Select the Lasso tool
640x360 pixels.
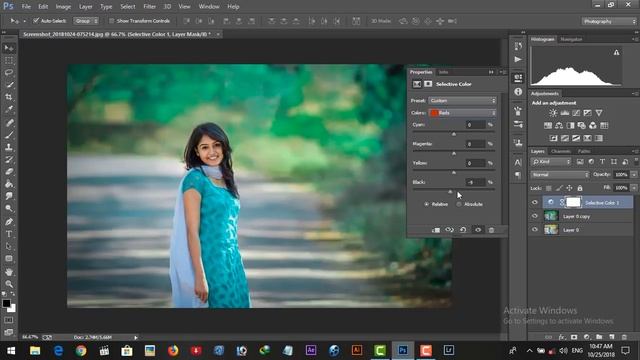9,73
